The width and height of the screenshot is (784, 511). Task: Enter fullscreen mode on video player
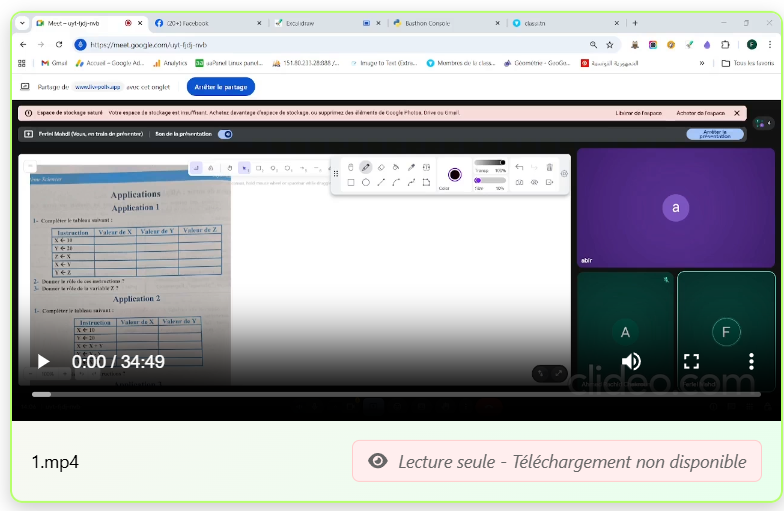point(691,361)
